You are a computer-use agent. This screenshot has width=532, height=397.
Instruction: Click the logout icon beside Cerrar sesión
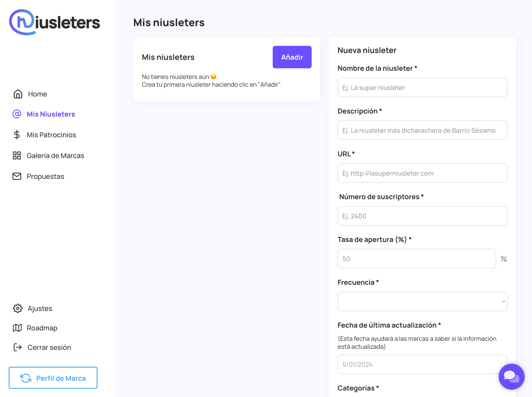click(x=17, y=347)
